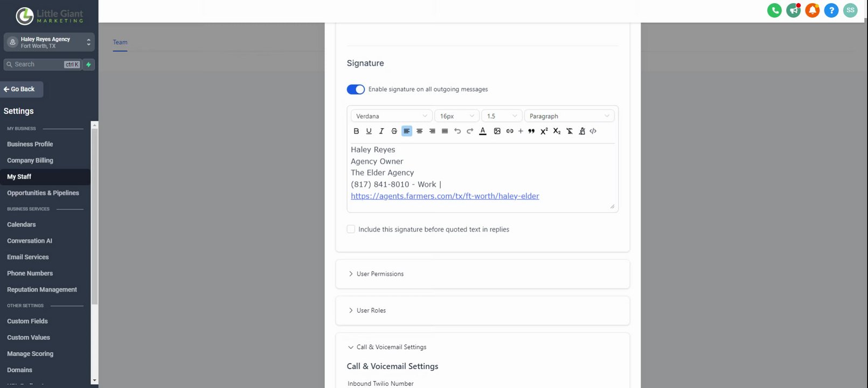Open the blue help question icon
The width and height of the screenshot is (868, 388).
pos(831,10)
